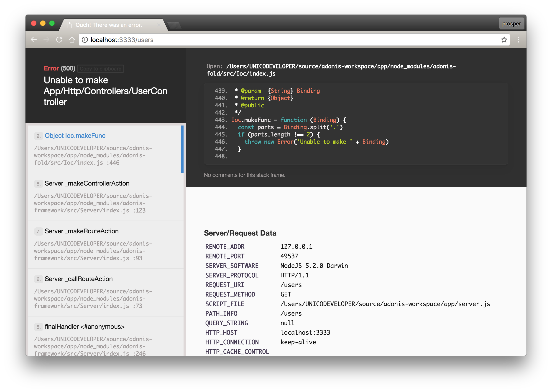Select stack frame 7 Server _makeRouteAction
The width and height of the screenshot is (552, 392).
point(82,231)
